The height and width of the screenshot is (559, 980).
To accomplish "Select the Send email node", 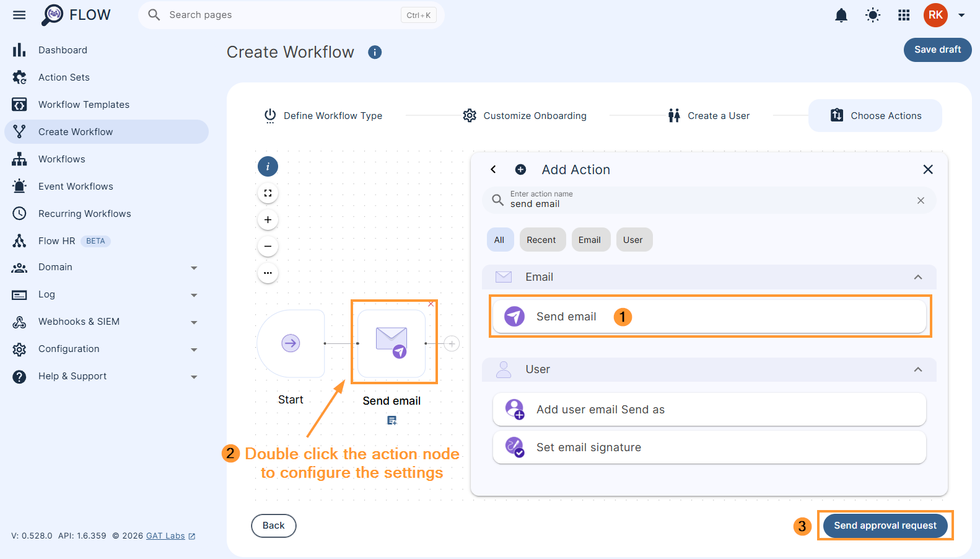I will tap(392, 343).
